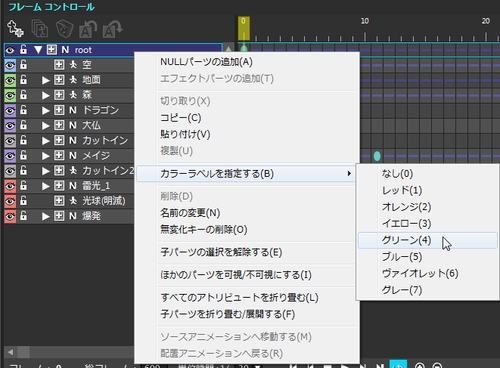Click the 'N' type icon on 雷光_1 row
Image resolution: width=500 pixels, height=368 pixels.
coord(73,186)
